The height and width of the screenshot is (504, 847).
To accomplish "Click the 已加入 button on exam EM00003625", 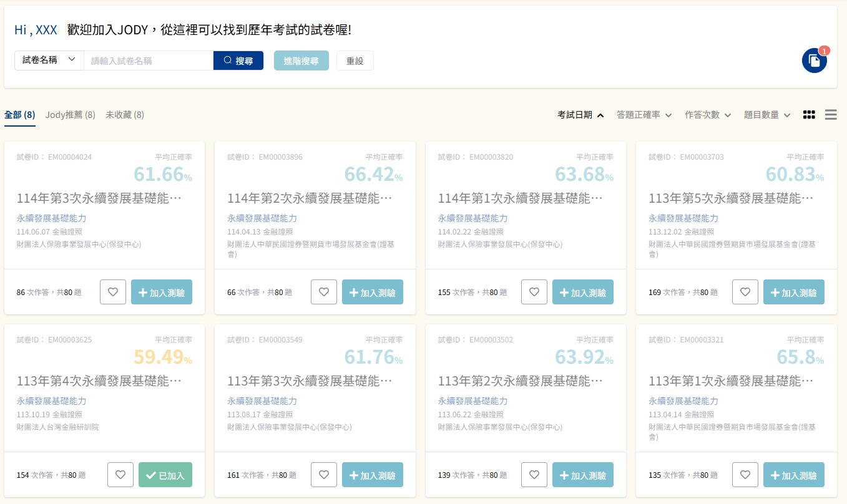I will point(165,475).
